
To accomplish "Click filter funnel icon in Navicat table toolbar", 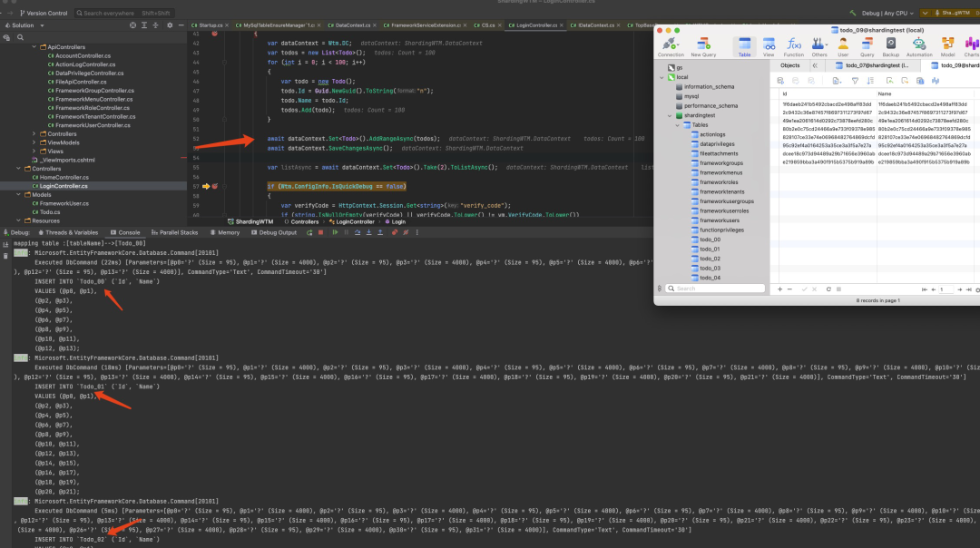I will pos(855,81).
